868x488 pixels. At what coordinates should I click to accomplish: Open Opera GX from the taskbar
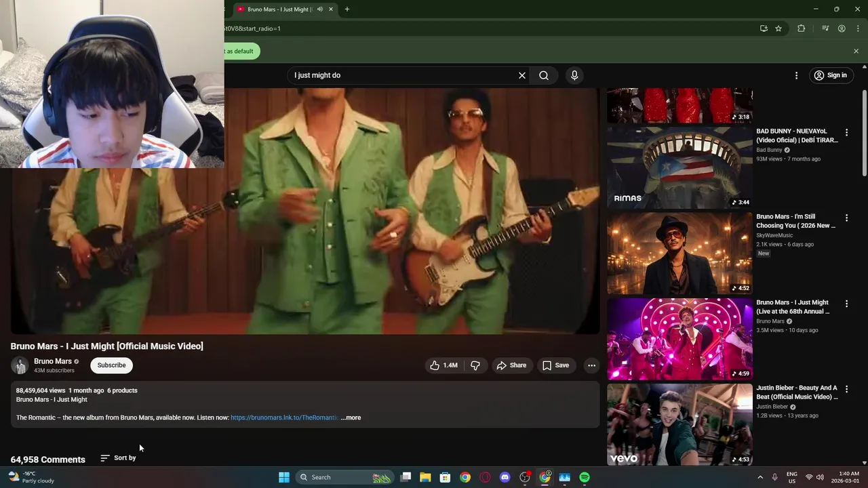[485, 477]
